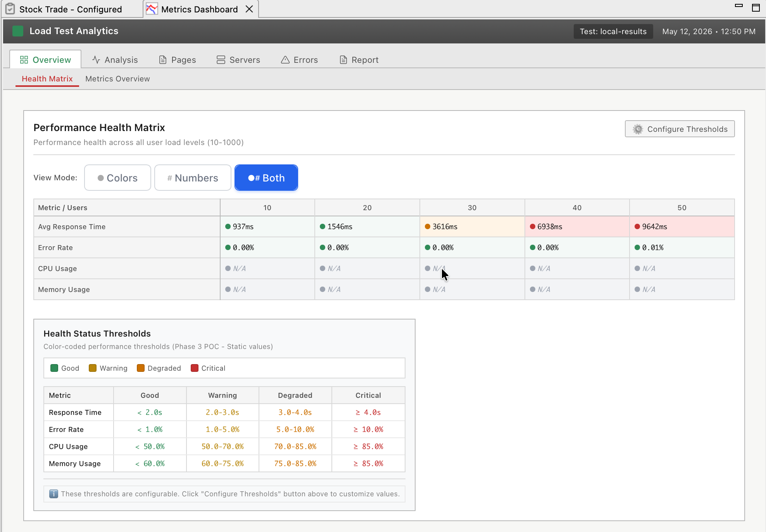
Task: Click the 3616ms degraded cell
Action: (x=472, y=226)
